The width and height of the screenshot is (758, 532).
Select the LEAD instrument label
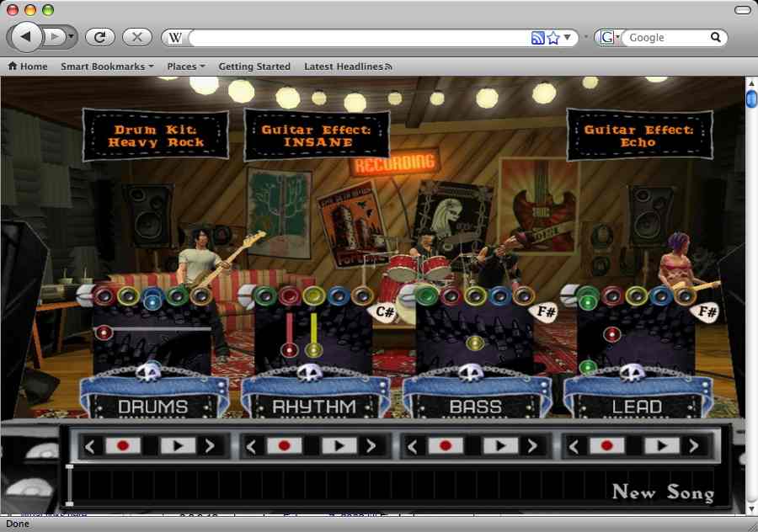point(637,407)
